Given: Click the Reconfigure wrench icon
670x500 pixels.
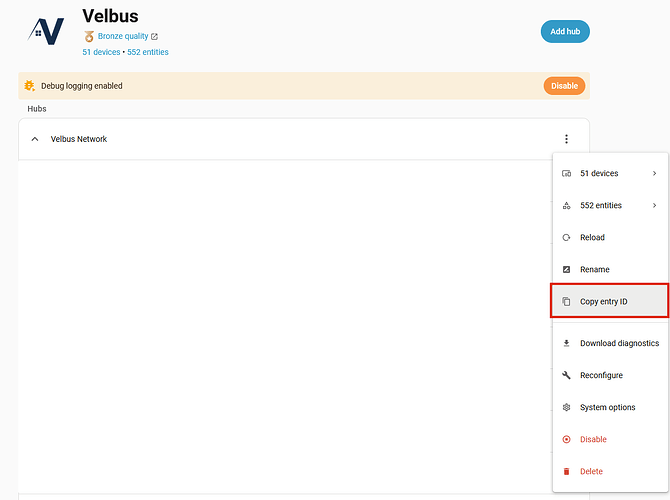Looking at the screenshot, I should (x=567, y=376).
